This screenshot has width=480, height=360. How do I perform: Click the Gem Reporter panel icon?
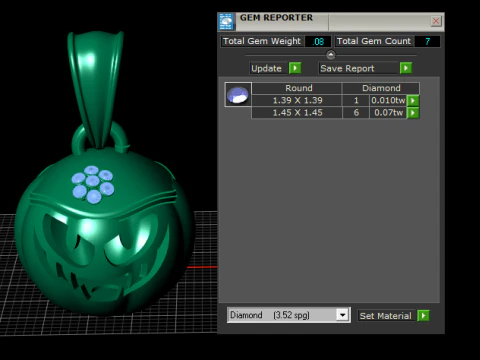tap(226, 22)
